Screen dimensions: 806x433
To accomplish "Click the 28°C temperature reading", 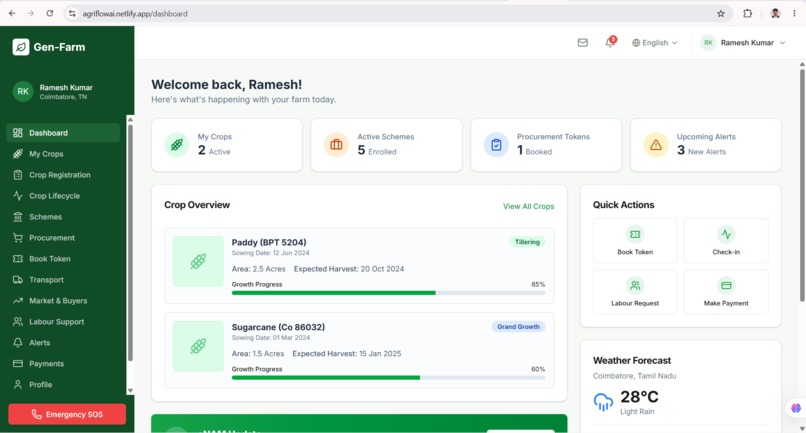I will click(639, 397).
